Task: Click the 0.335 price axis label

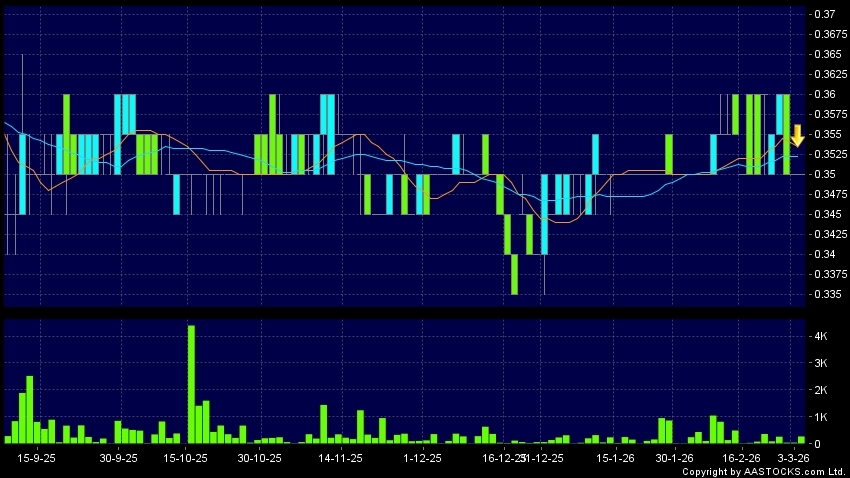Action: click(x=829, y=294)
